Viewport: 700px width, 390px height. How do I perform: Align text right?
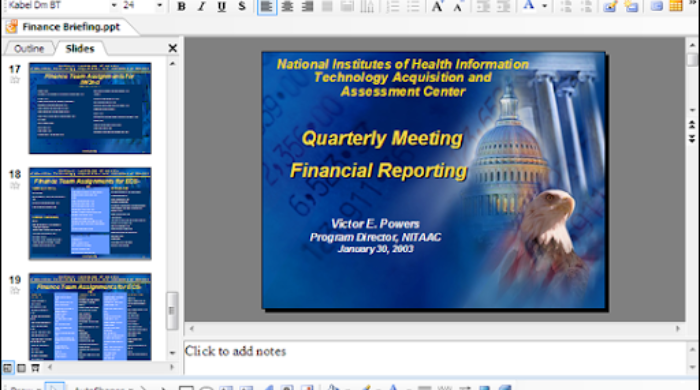coord(307,6)
